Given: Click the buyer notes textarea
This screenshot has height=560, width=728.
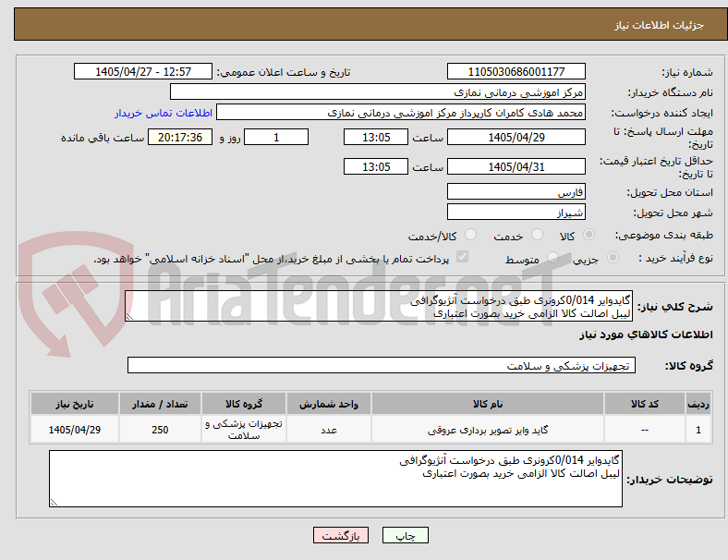Looking at the screenshot, I should pyautogui.click(x=335, y=479).
